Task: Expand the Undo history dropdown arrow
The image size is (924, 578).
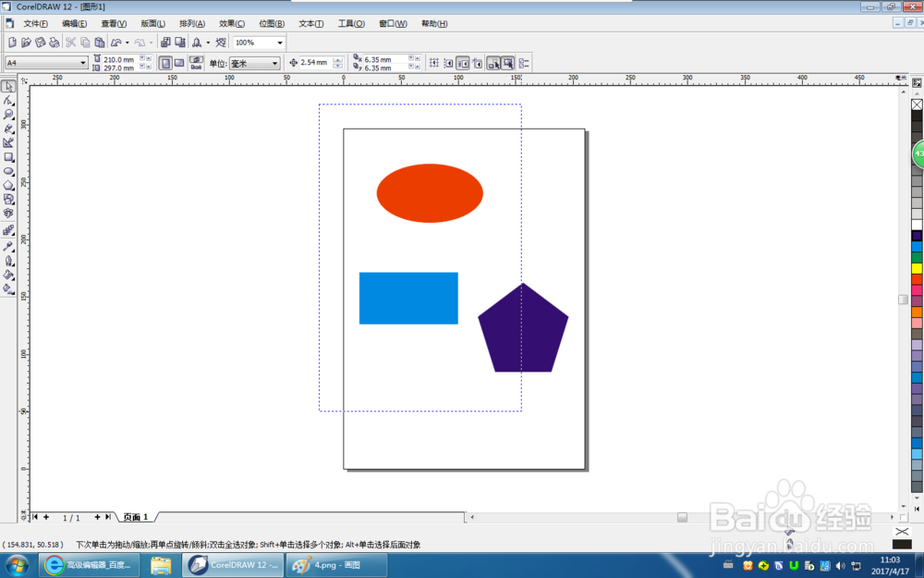Action: pos(128,43)
